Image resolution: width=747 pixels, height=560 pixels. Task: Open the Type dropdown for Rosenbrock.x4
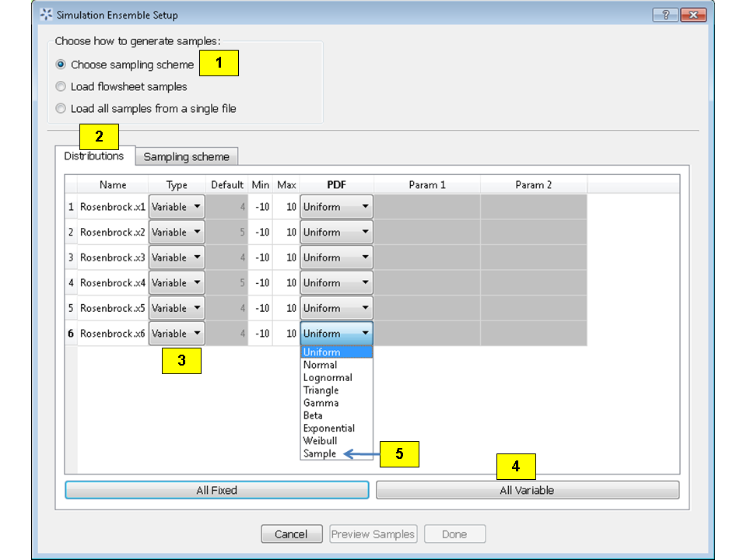point(176,282)
